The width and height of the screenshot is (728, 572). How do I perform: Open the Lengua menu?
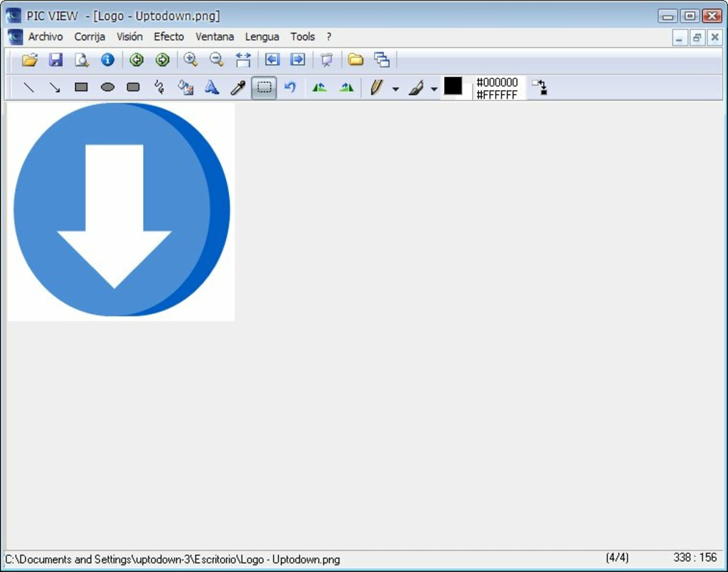(262, 36)
